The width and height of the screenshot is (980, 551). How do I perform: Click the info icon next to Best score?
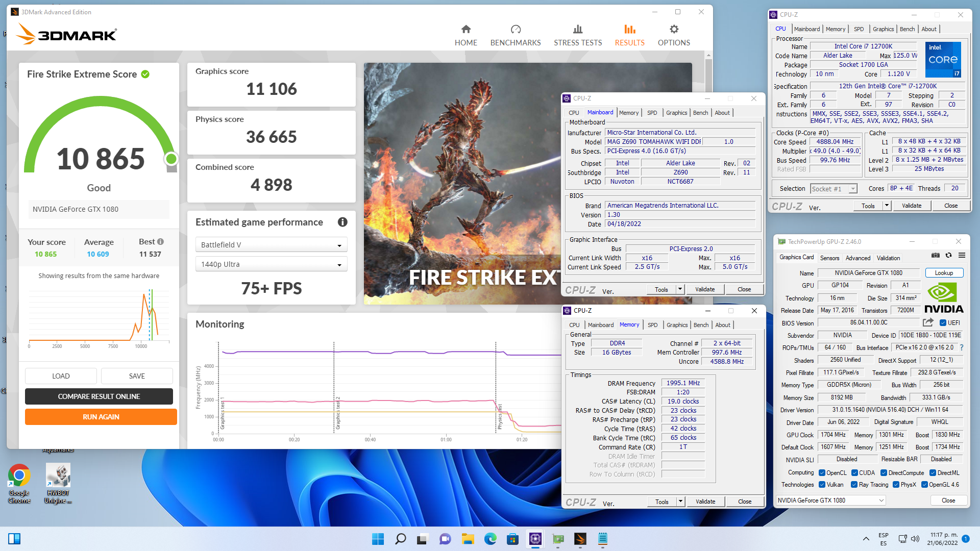[160, 241]
